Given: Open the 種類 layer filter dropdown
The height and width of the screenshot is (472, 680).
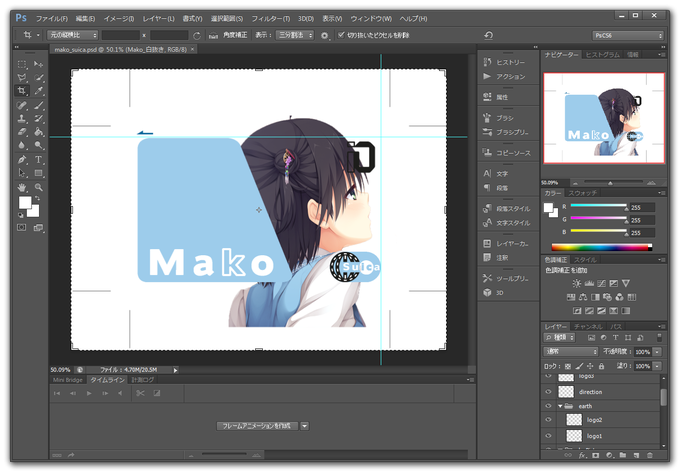Looking at the screenshot, I should point(559,338).
